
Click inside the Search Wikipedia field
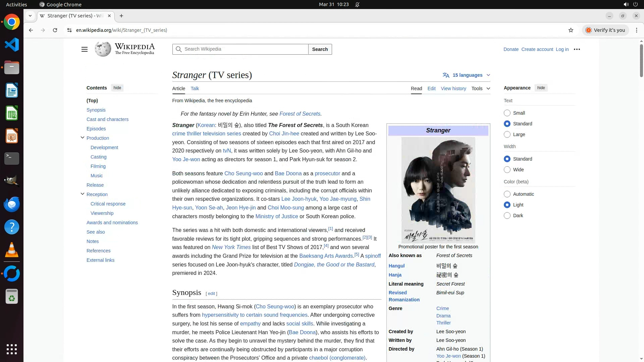pos(245,49)
